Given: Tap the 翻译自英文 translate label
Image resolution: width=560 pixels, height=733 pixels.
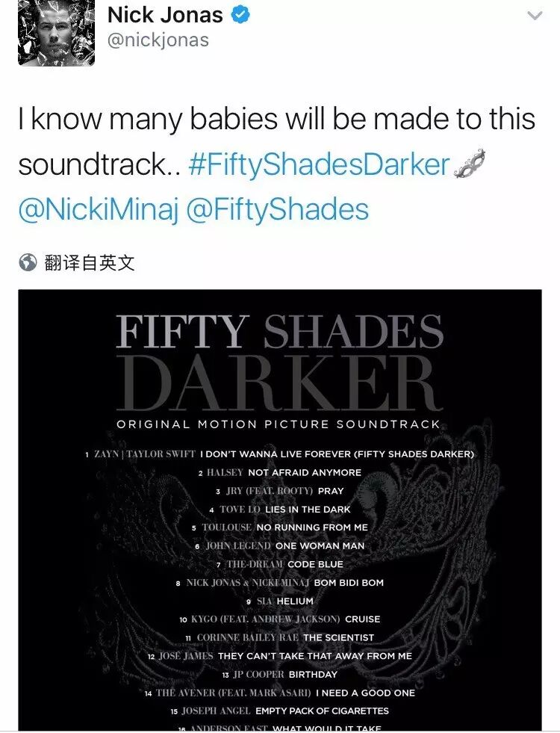Looking at the screenshot, I should point(89,263).
